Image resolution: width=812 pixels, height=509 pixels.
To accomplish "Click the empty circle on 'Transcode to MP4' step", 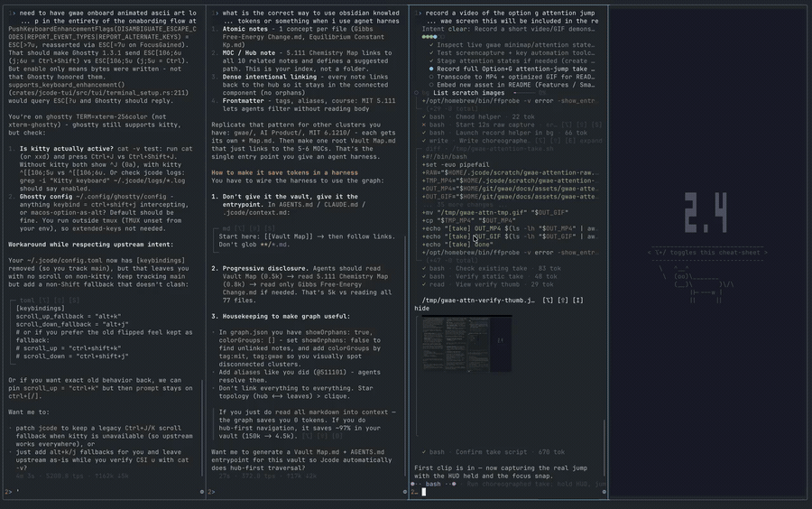I will point(431,77).
